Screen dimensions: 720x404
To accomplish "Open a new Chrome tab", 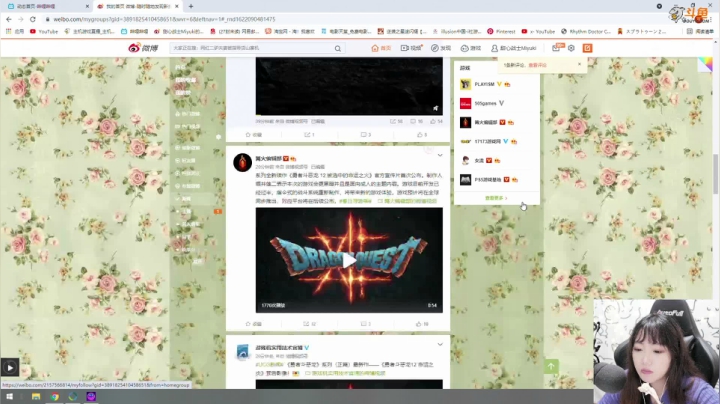I will 191,6.
